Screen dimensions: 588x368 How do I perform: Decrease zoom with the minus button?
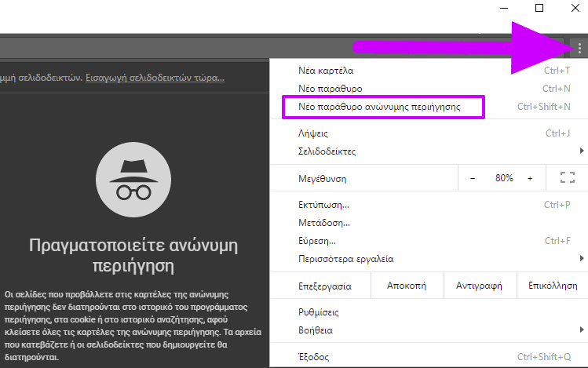coord(473,178)
